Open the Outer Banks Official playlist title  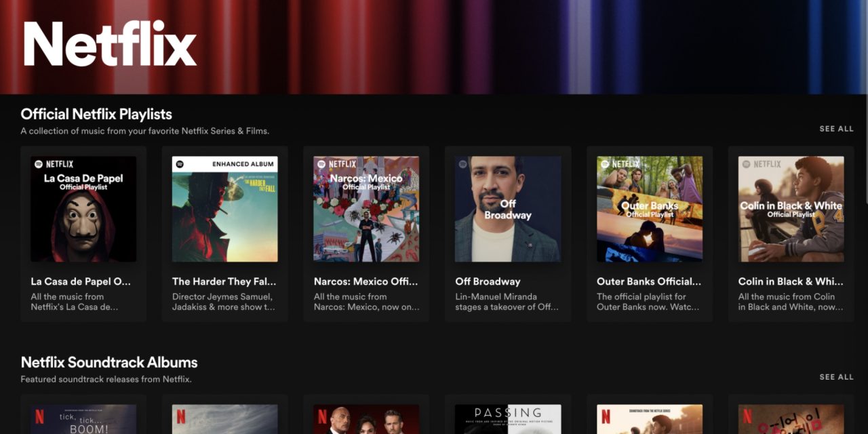click(649, 281)
